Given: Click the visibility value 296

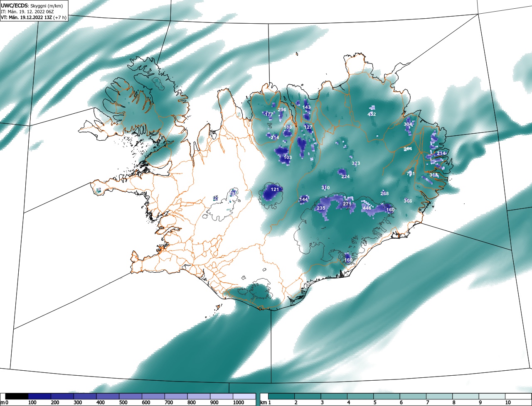Looking at the screenshot, I should pos(282,110).
